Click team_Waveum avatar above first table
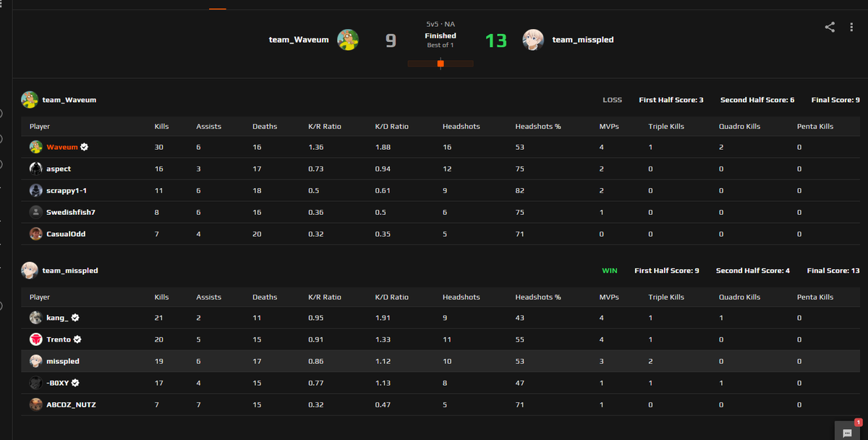868x440 pixels. (30, 100)
